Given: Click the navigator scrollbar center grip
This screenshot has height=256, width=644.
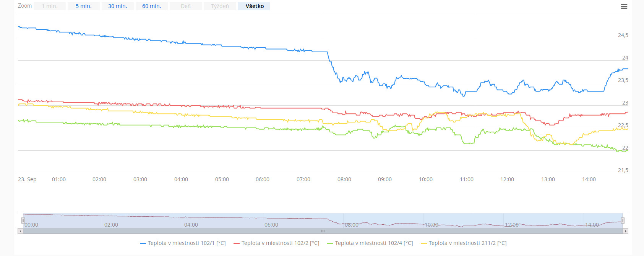Looking at the screenshot, I should (x=323, y=231).
